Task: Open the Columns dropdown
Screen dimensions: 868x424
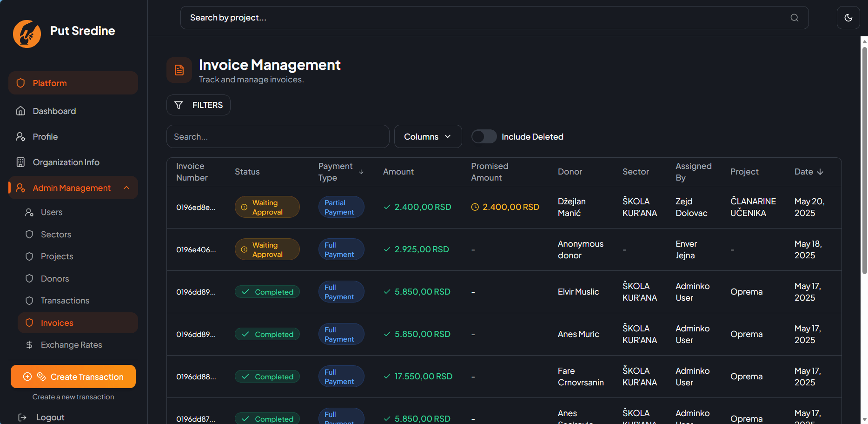Action: (428, 136)
